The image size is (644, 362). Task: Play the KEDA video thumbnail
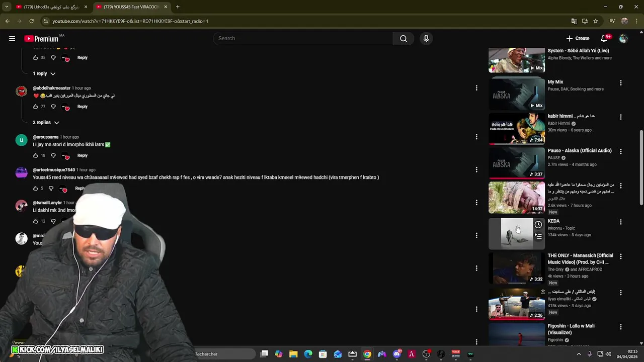click(x=517, y=233)
